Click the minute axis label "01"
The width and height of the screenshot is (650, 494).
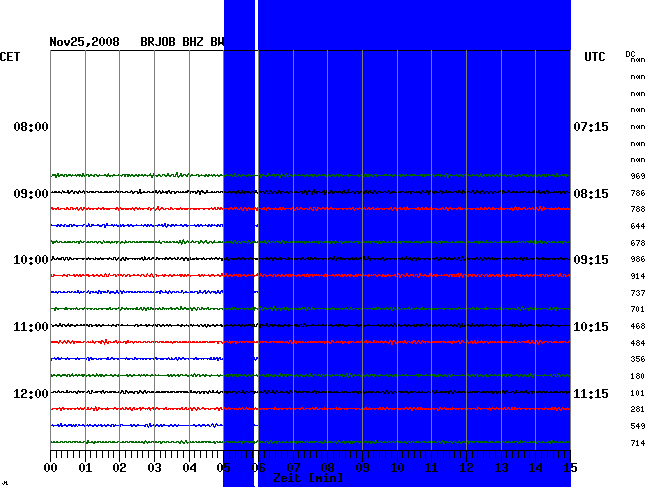coord(85,468)
